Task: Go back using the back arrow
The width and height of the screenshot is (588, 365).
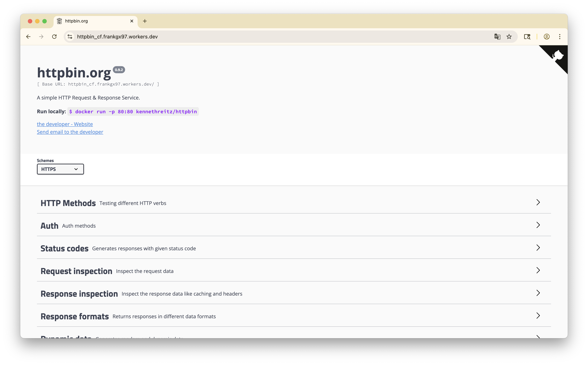Action: click(x=28, y=36)
